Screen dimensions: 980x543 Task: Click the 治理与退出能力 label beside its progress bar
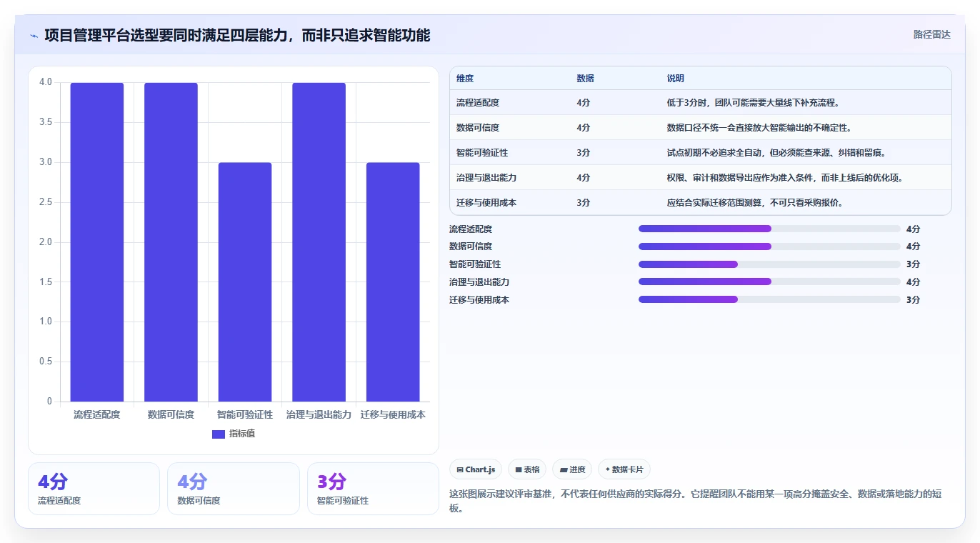pos(479,283)
